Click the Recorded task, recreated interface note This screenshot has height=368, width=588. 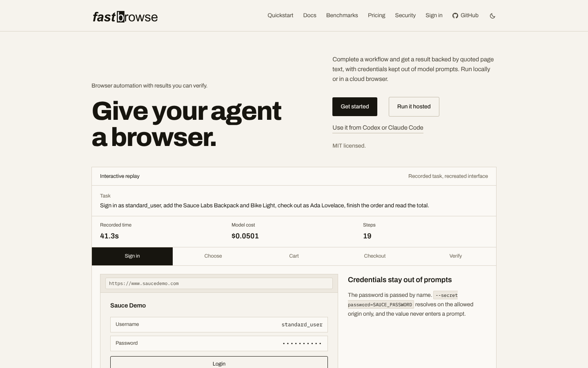[448, 176]
